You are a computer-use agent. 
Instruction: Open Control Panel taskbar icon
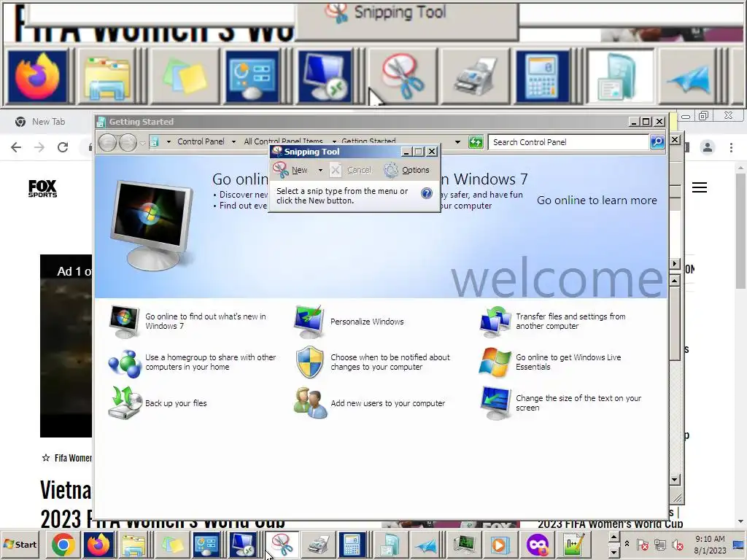[x=206, y=544]
